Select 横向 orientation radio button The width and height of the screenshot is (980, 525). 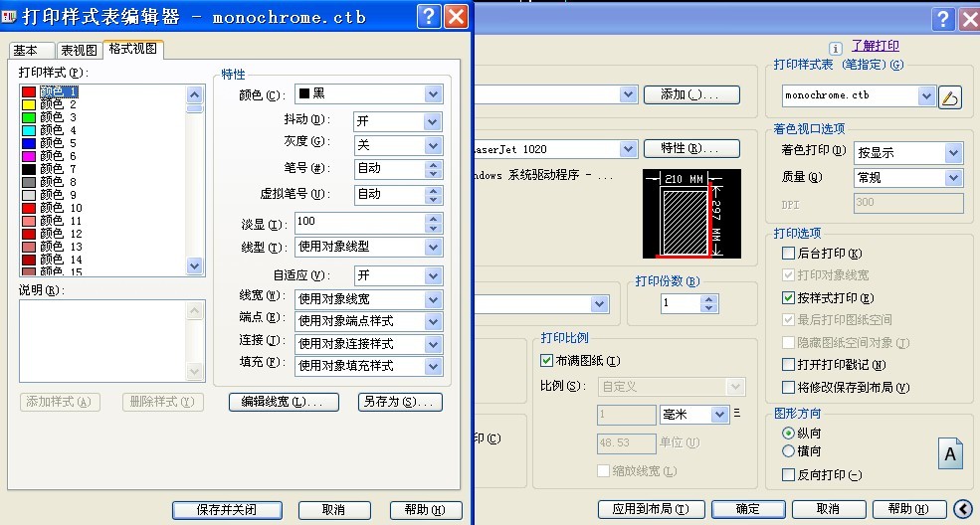[x=788, y=450]
